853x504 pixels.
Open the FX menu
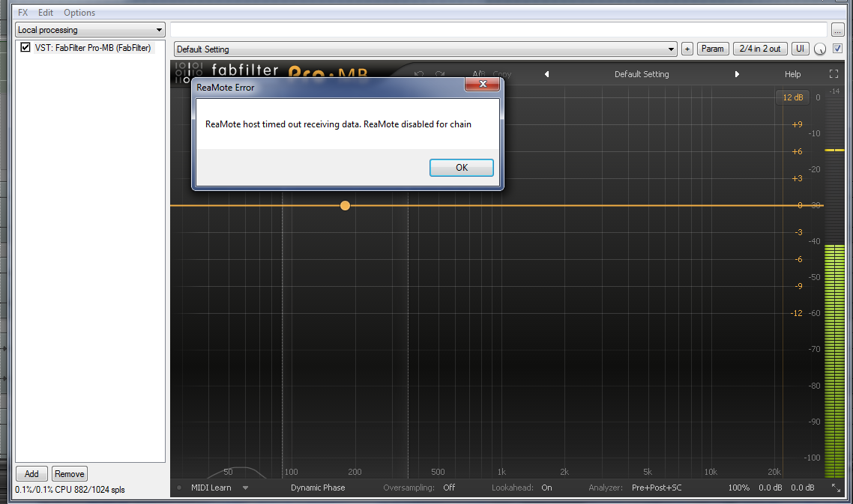point(22,13)
